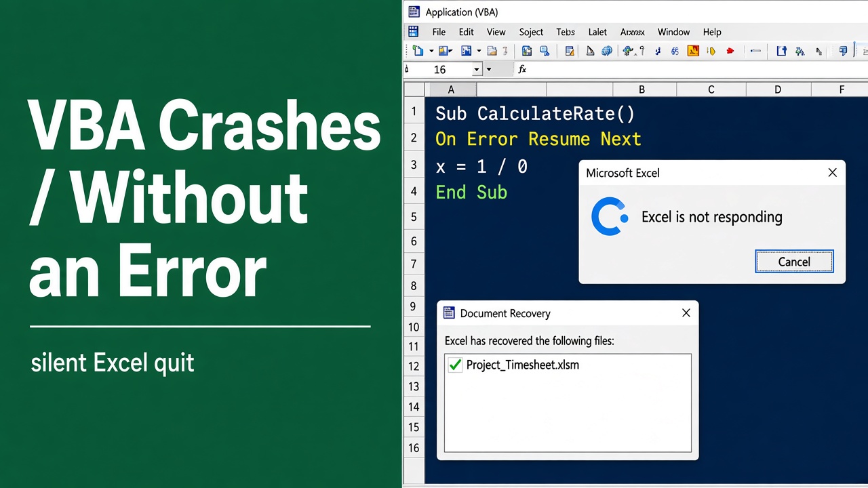
Task: Click the name box field showing 16
Action: coord(439,70)
